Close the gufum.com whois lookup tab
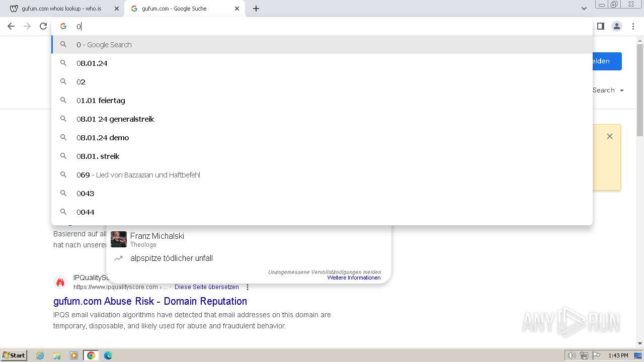This screenshot has height=362, width=644. [x=116, y=9]
